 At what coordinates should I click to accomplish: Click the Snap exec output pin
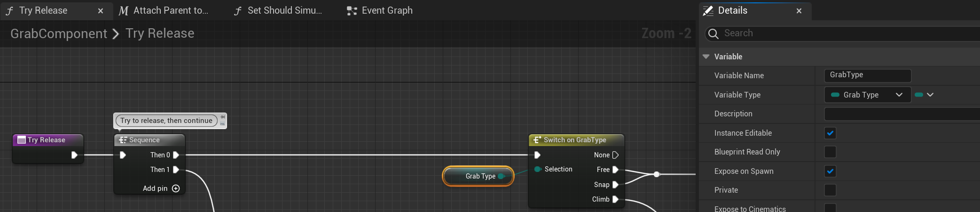615,185
